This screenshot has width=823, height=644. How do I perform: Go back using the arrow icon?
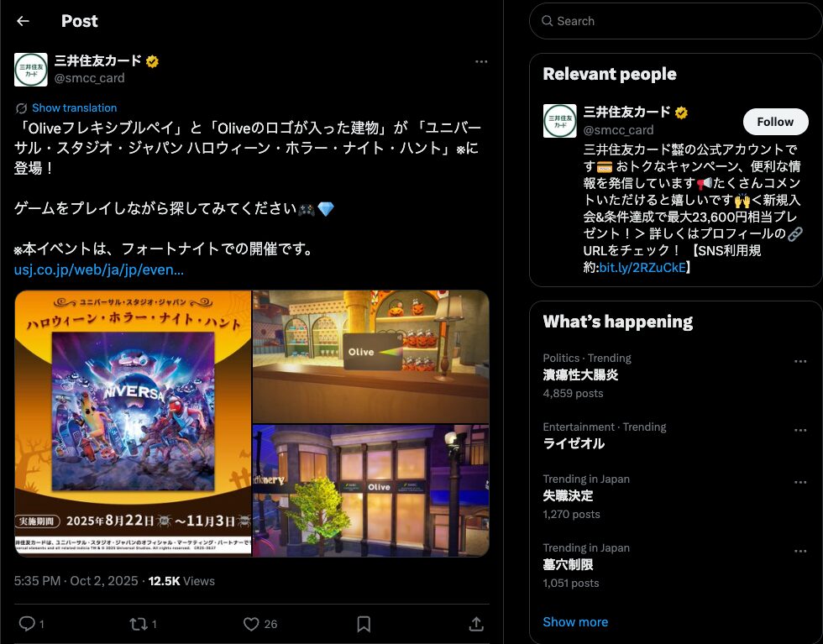pos(23,21)
